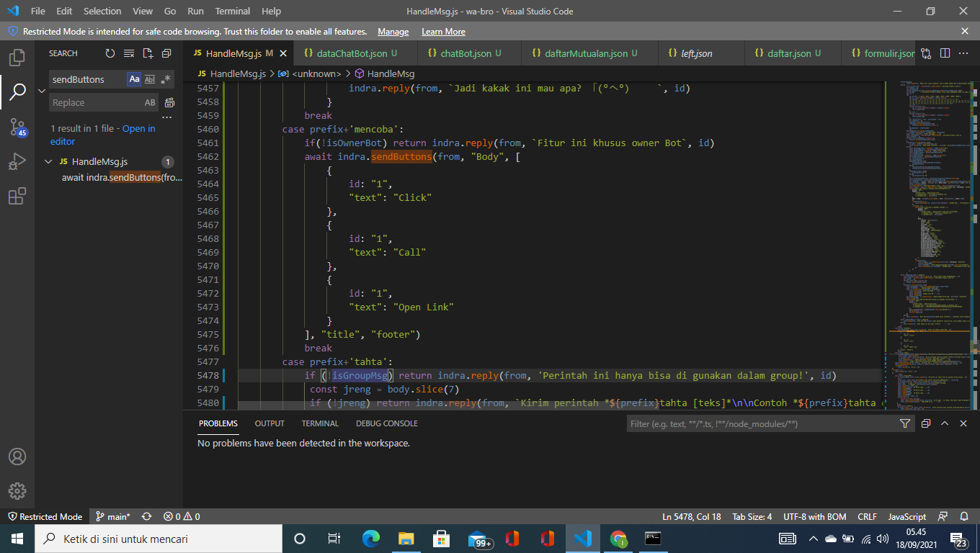Click the Manage link in Restricted Mode banner
This screenshot has height=553, width=980.
(x=393, y=32)
